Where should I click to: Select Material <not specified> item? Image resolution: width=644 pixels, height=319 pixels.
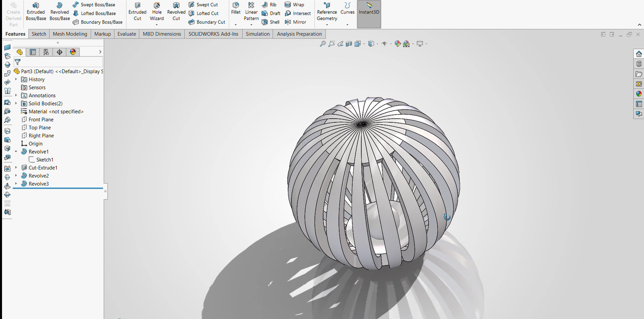click(x=52, y=111)
